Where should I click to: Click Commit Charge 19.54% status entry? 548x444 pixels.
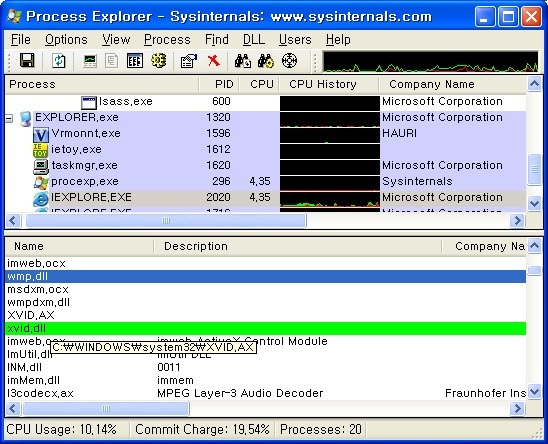tap(202, 429)
